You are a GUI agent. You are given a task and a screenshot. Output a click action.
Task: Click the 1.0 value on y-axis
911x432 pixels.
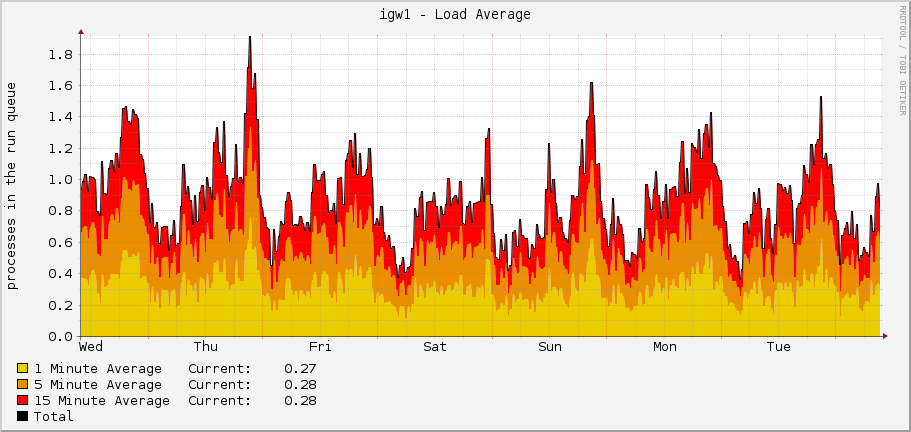[60, 180]
